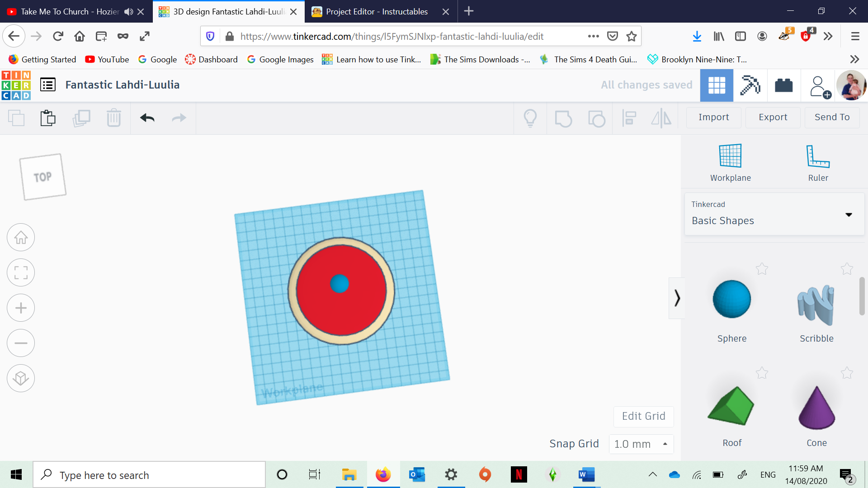Favorite the Cone shape star
This screenshot has height=488, width=868.
tap(847, 373)
